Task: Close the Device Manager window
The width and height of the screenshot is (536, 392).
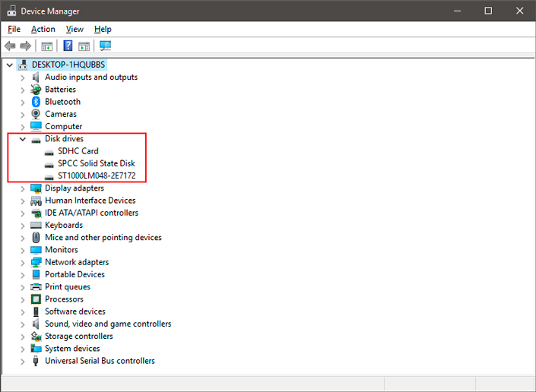Action: (519, 11)
